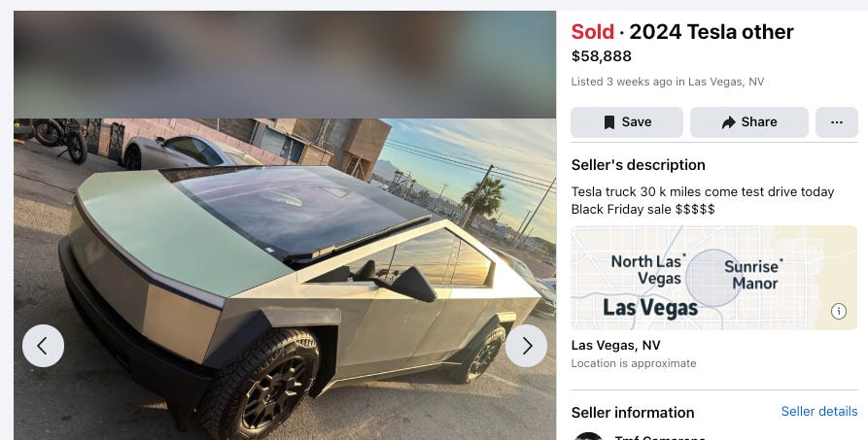
Task: Open the three-dot more options menu
Action: tap(837, 122)
